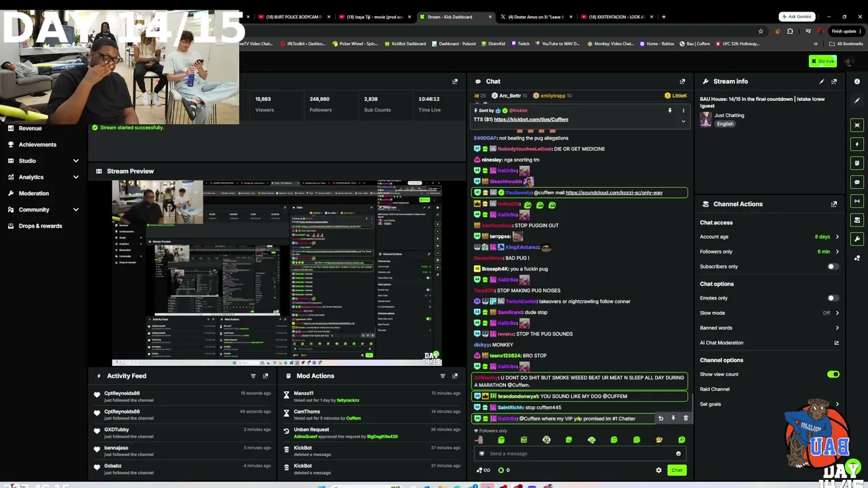Open the All Bookmarks folder
The height and width of the screenshot is (488, 868).
pyautogui.click(x=846, y=44)
